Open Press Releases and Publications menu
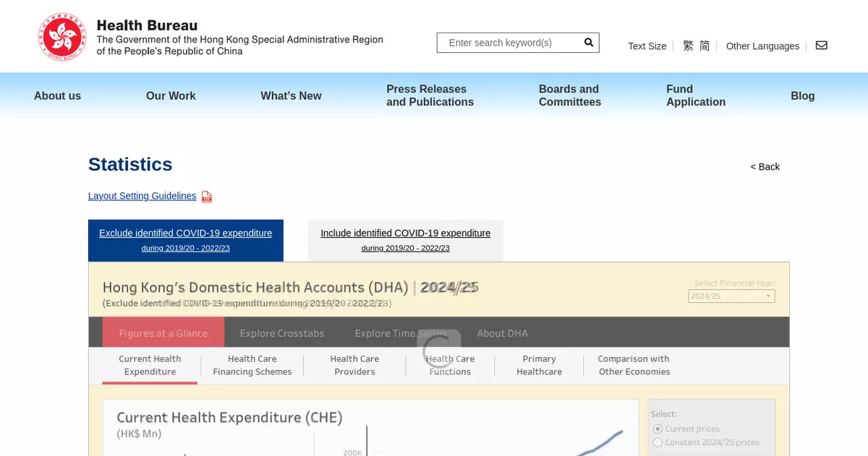Image resolution: width=868 pixels, height=456 pixels. pyautogui.click(x=430, y=95)
